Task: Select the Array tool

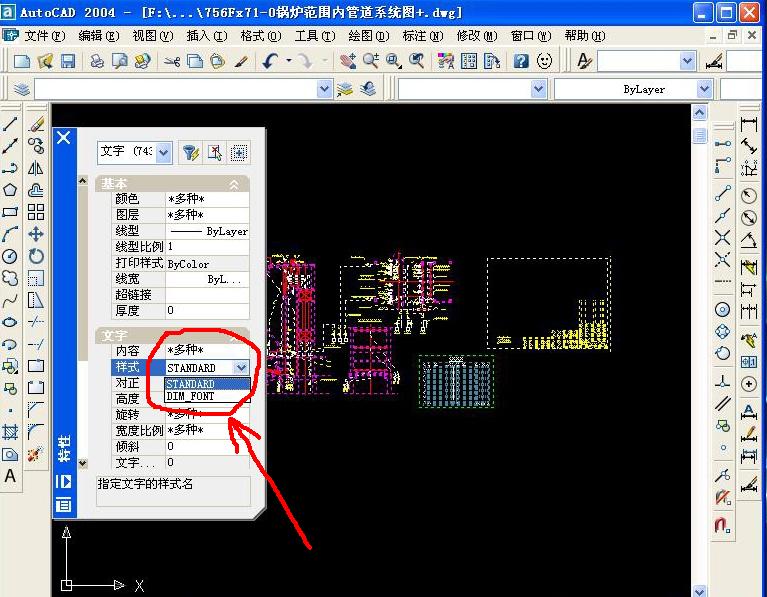Action: pos(36,212)
